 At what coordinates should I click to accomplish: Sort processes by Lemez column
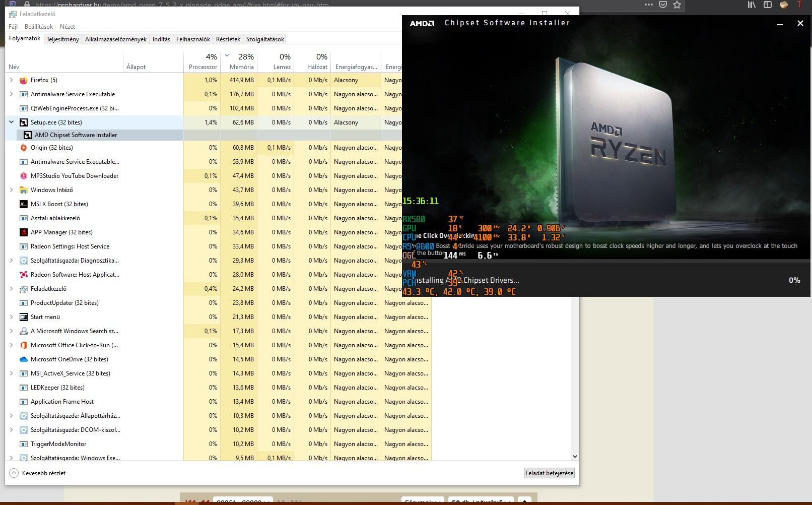[276, 62]
